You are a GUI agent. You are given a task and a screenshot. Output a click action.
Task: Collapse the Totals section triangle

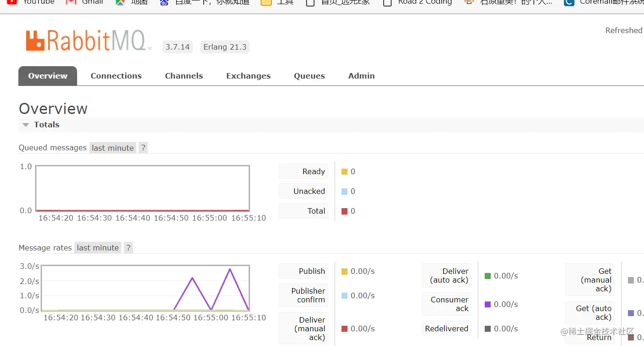click(x=26, y=125)
